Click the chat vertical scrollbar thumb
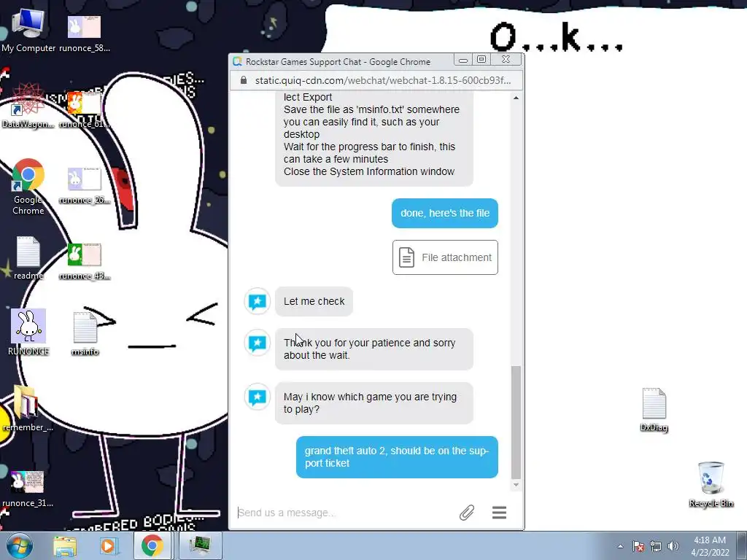Image resolution: width=747 pixels, height=560 pixels. 516,422
